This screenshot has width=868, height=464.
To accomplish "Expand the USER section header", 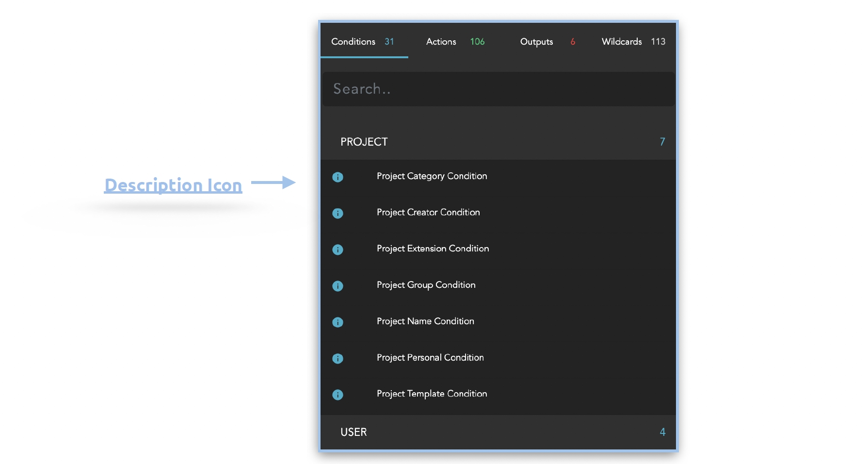I will point(354,432).
